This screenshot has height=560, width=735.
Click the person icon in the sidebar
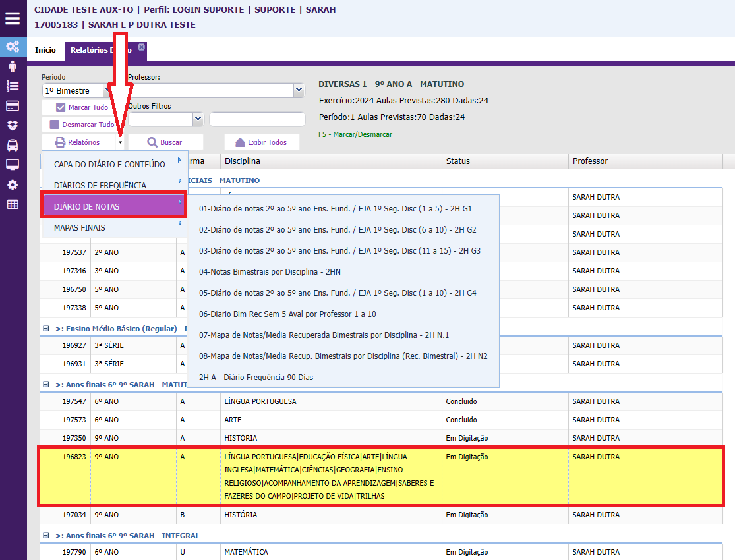pos(13,66)
